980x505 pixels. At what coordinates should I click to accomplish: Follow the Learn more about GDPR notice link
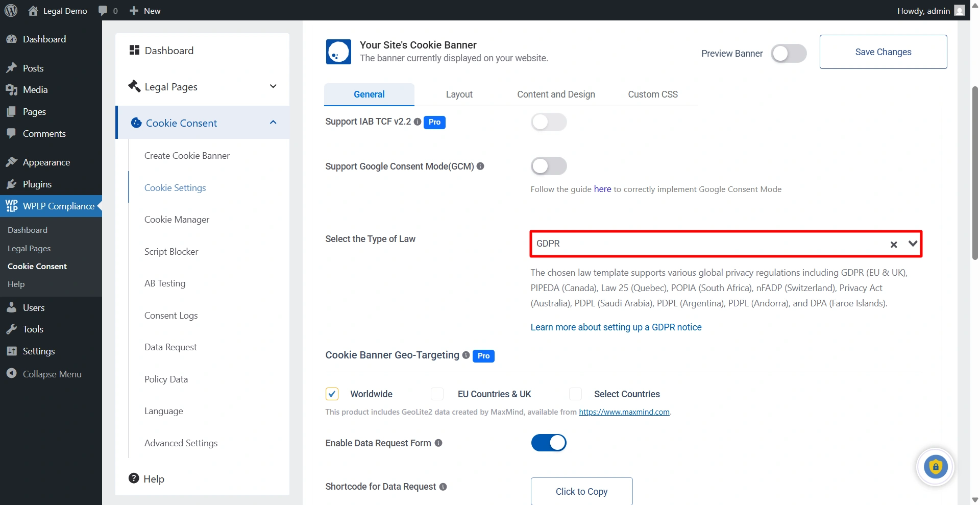click(x=616, y=327)
